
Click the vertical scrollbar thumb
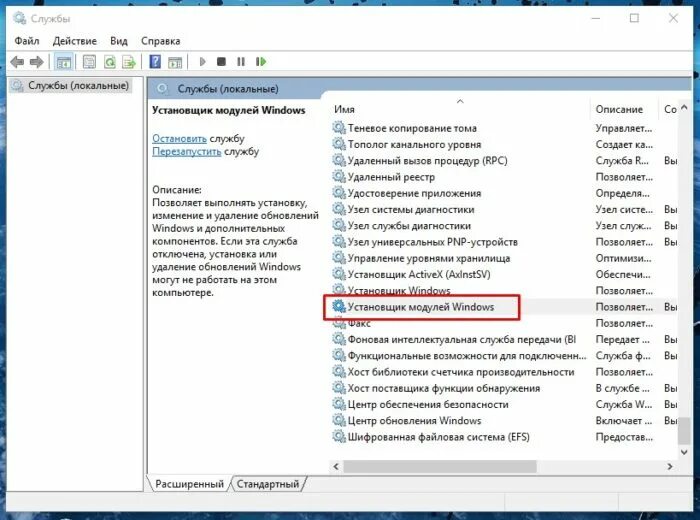click(x=684, y=430)
